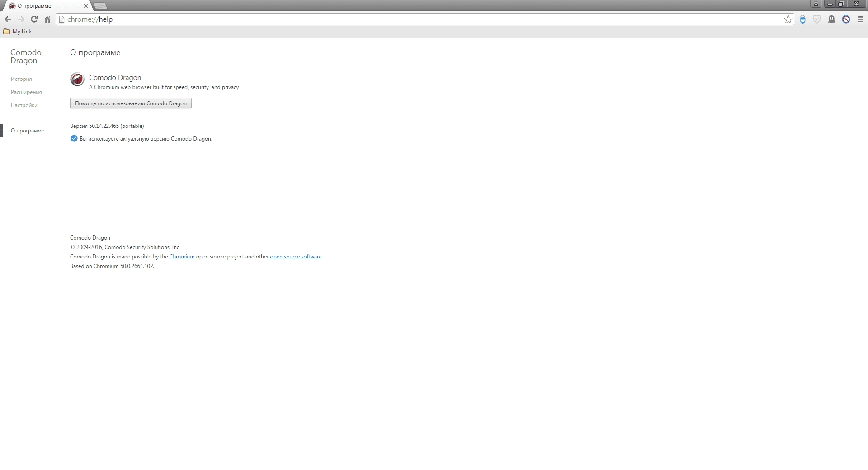The height and width of the screenshot is (470, 868).
Task: Open the red blocked-circle extension icon
Action: point(846,19)
